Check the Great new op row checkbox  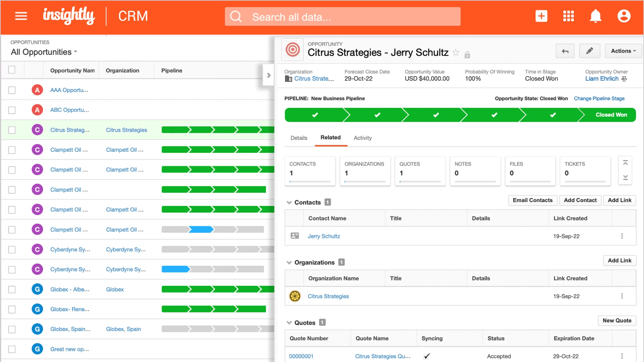[12, 349]
